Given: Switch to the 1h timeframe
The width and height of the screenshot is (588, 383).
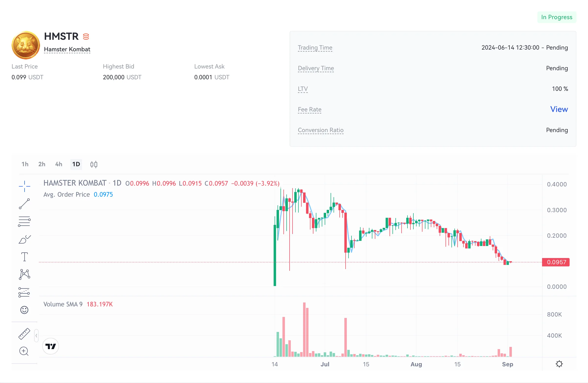Looking at the screenshot, I should coord(25,164).
